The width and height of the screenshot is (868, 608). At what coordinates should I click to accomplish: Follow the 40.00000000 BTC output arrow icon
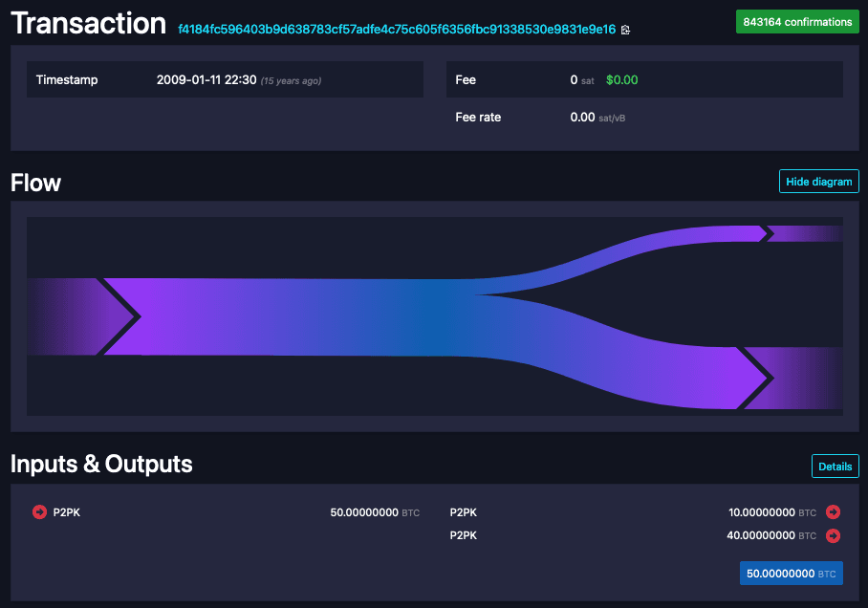[x=834, y=535]
